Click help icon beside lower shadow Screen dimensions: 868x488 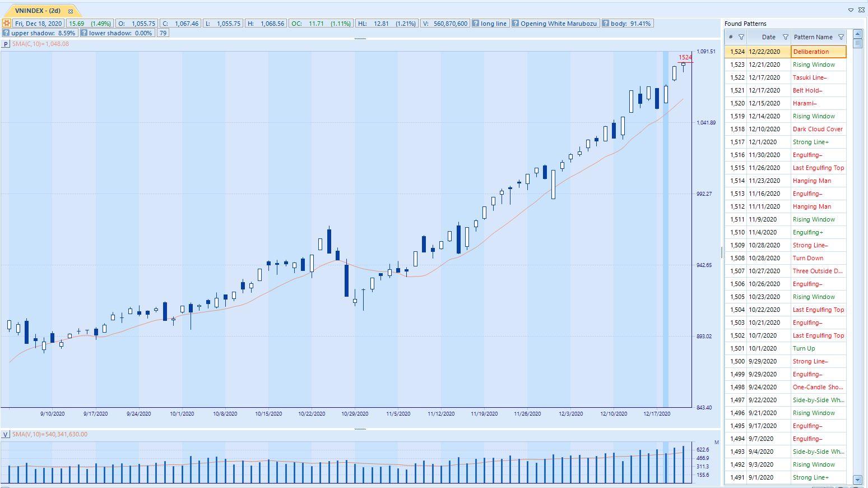[x=84, y=33]
